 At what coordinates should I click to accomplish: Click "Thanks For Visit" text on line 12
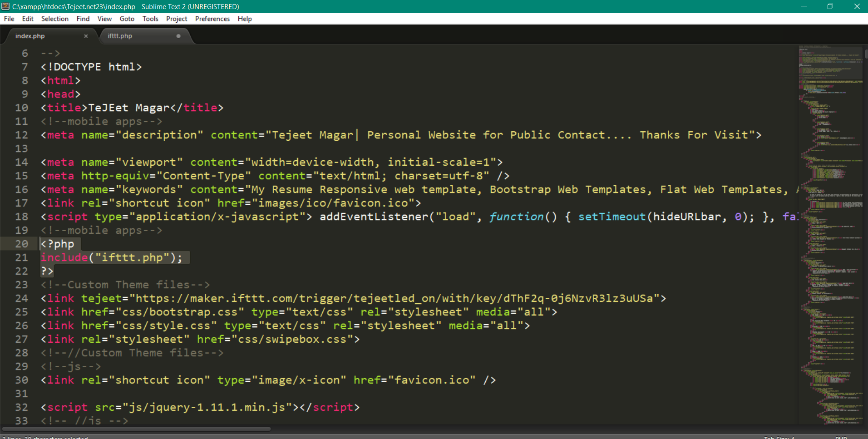(694, 135)
